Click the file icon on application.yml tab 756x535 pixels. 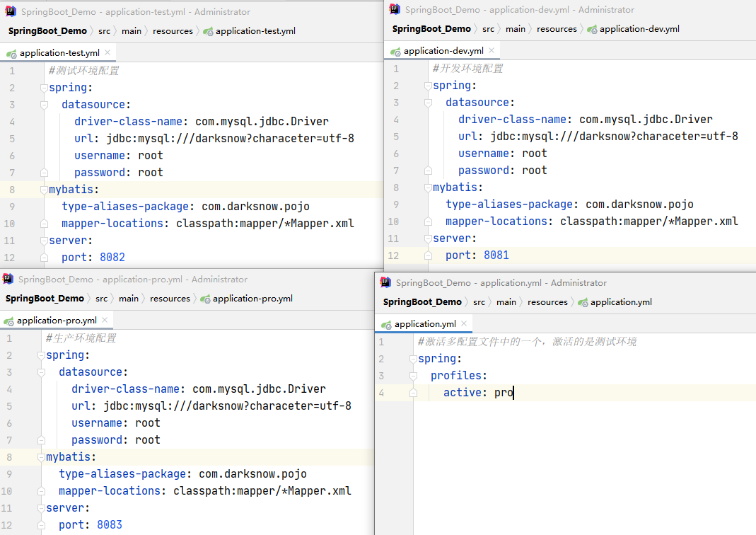point(386,325)
